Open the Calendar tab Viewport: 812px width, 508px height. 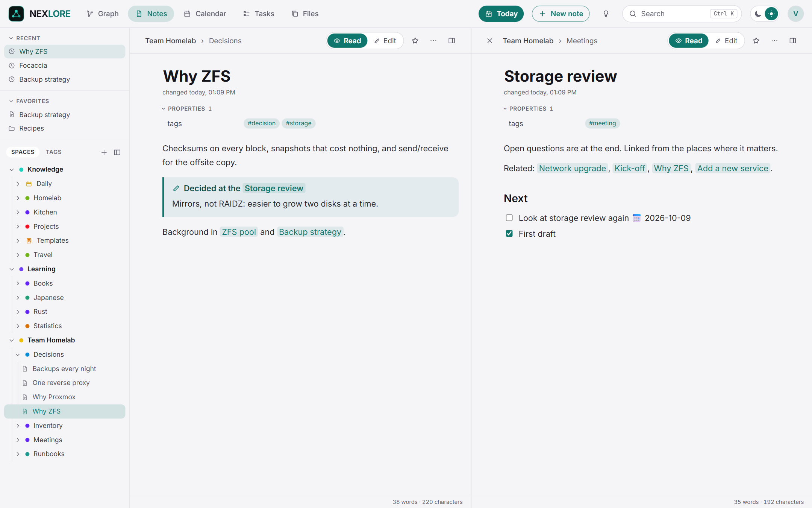pyautogui.click(x=205, y=14)
